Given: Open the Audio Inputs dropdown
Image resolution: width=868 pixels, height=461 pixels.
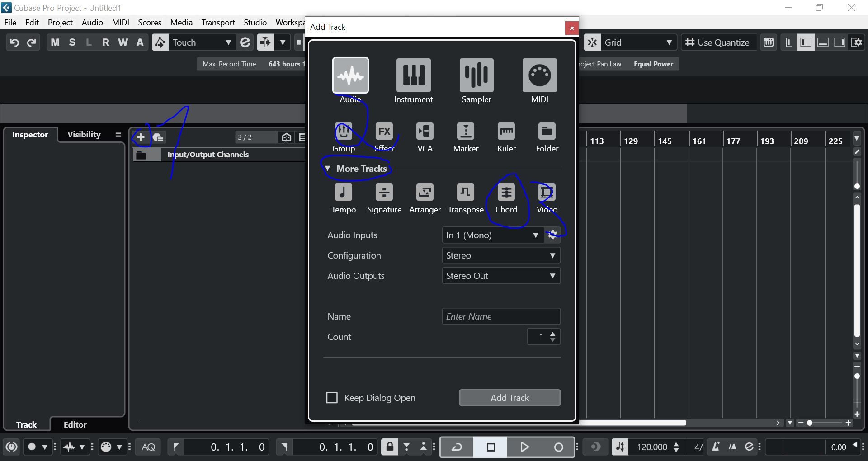Looking at the screenshot, I should click(493, 235).
